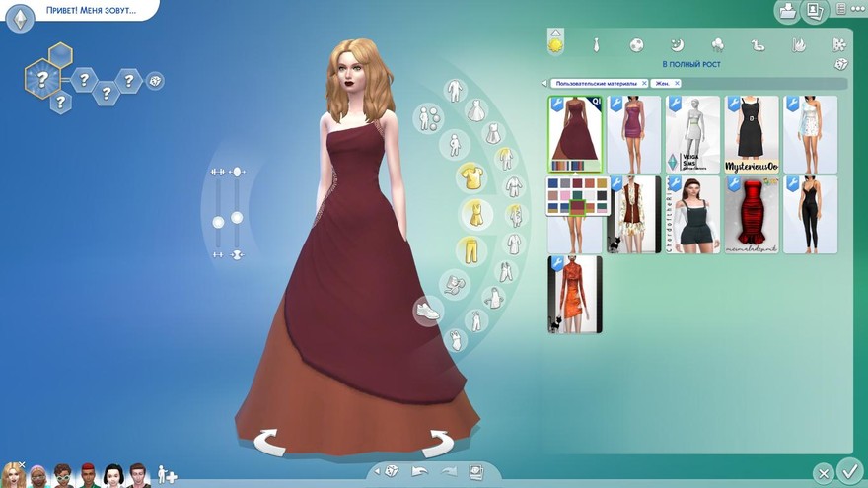Select the Full Body dress category

click(475, 214)
